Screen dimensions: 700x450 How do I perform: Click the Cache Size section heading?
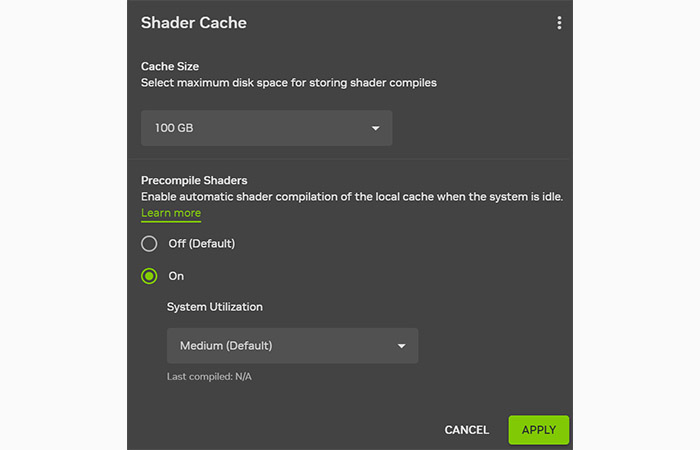[170, 66]
